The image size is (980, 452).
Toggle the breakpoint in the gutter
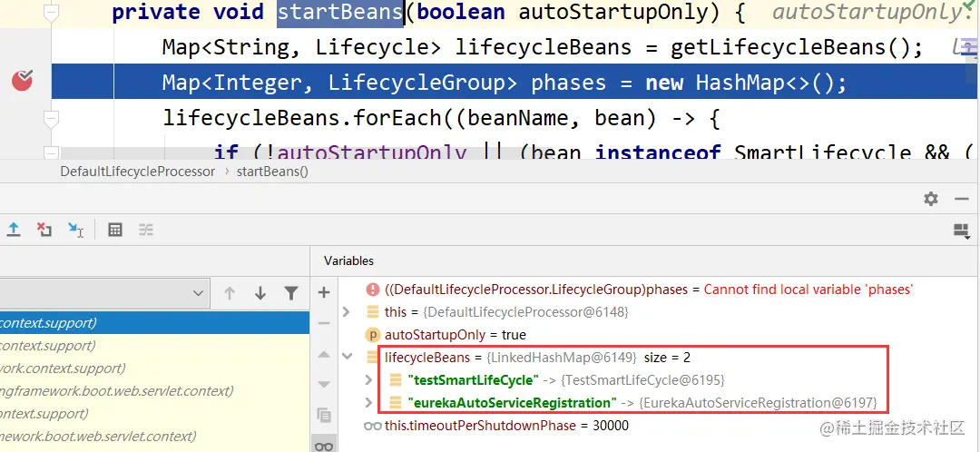click(23, 81)
